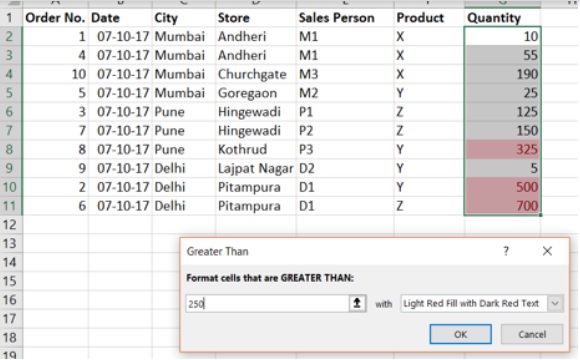Select the Order No. header cell
This screenshot has width=580, height=360.
coord(55,17)
